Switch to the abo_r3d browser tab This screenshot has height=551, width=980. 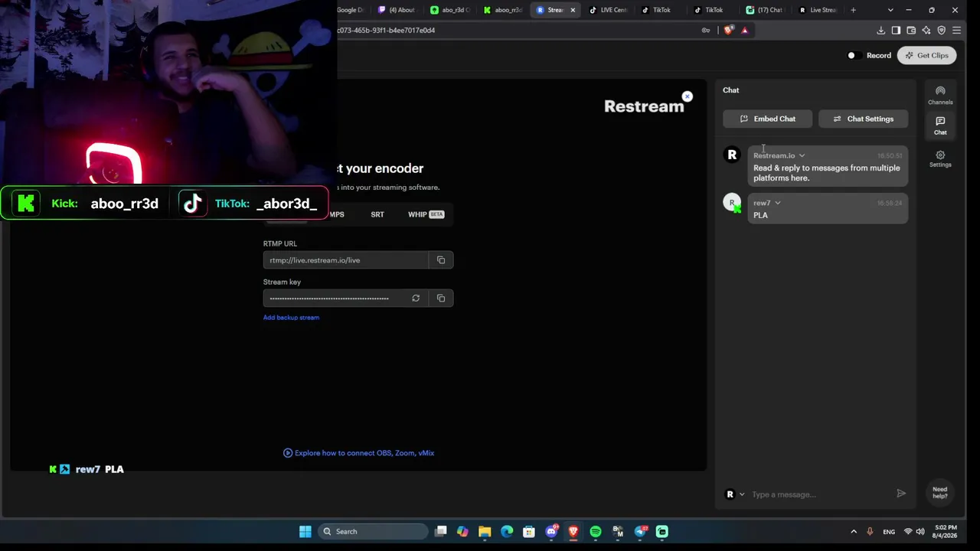click(450, 10)
